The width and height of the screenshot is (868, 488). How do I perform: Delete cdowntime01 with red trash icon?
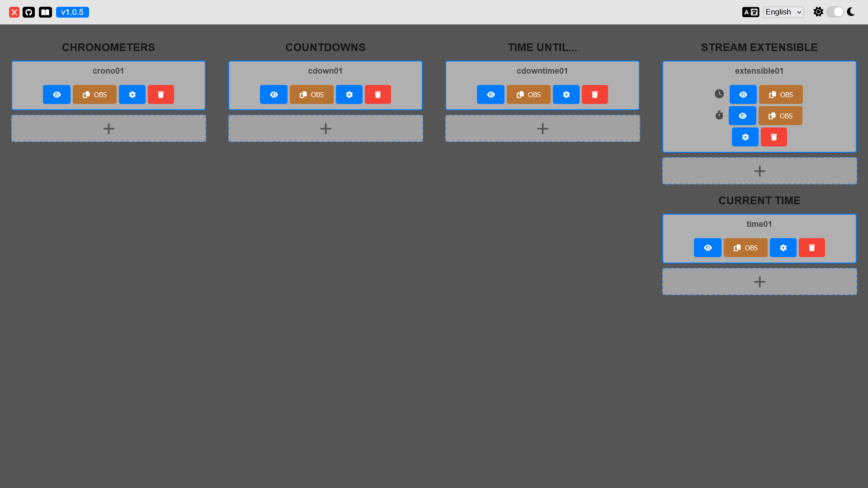pos(594,94)
